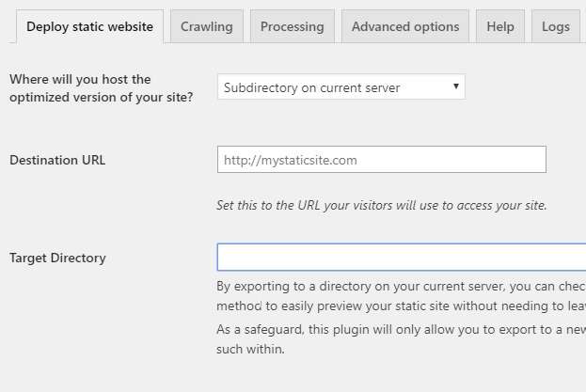Screen dimensions: 586x392
Task: Click the arrow on the hosting dropdown
Action: 456,86
